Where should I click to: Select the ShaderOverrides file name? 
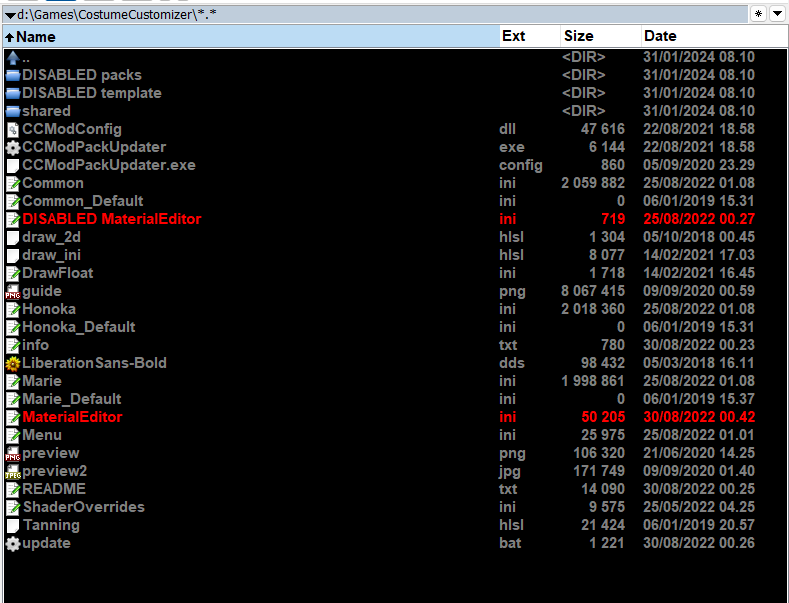point(84,507)
